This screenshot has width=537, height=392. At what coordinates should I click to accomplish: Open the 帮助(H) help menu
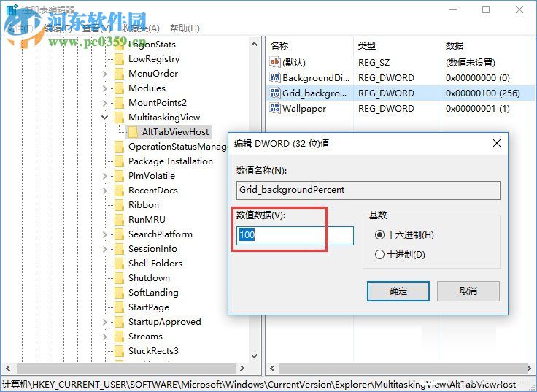(185, 28)
